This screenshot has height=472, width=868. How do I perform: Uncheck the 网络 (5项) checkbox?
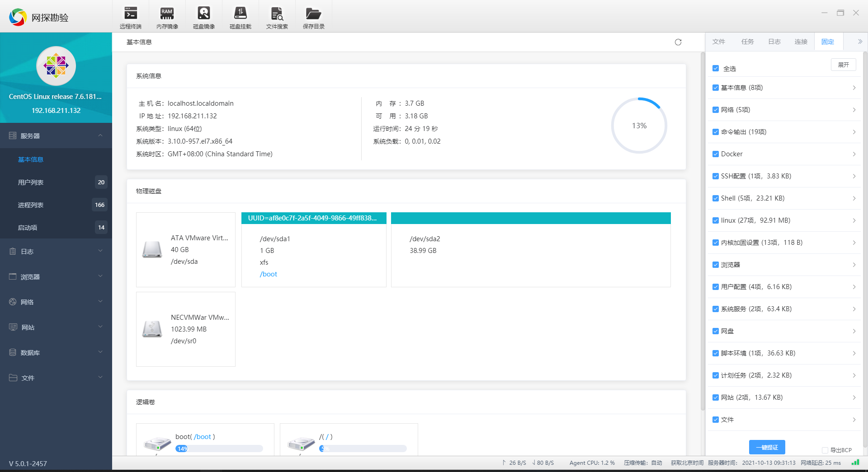[716, 110]
